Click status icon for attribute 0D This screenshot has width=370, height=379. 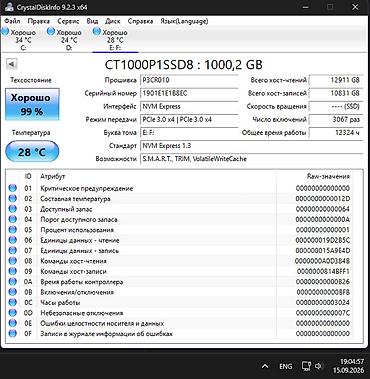13,313
